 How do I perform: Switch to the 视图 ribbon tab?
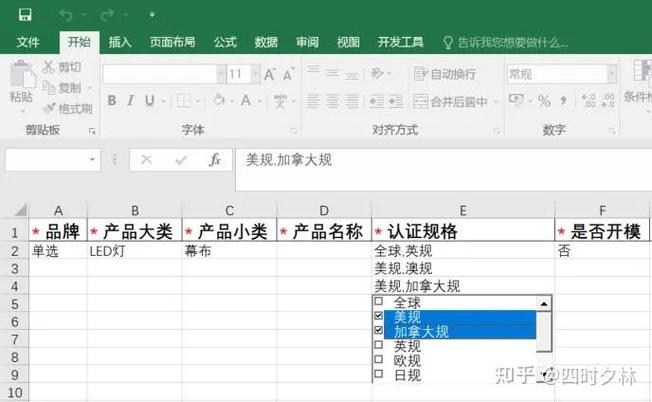(x=348, y=42)
